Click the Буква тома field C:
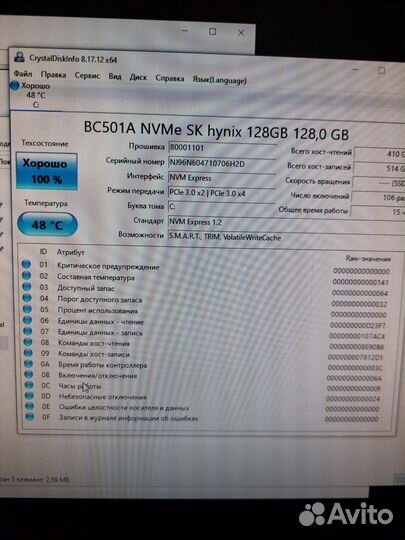This screenshot has height=540, width=405. tap(222, 207)
